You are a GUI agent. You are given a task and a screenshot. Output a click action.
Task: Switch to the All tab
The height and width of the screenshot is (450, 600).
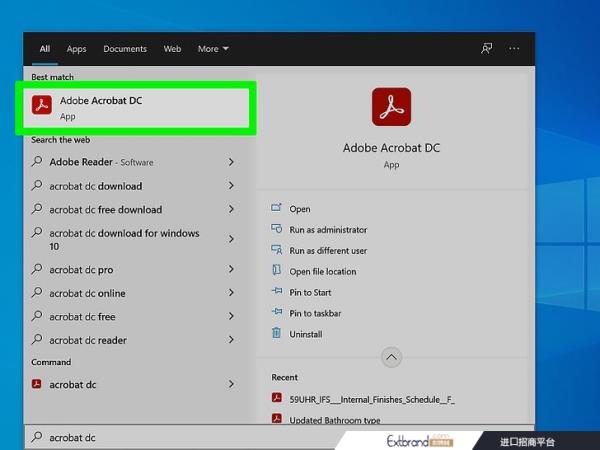(x=45, y=49)
